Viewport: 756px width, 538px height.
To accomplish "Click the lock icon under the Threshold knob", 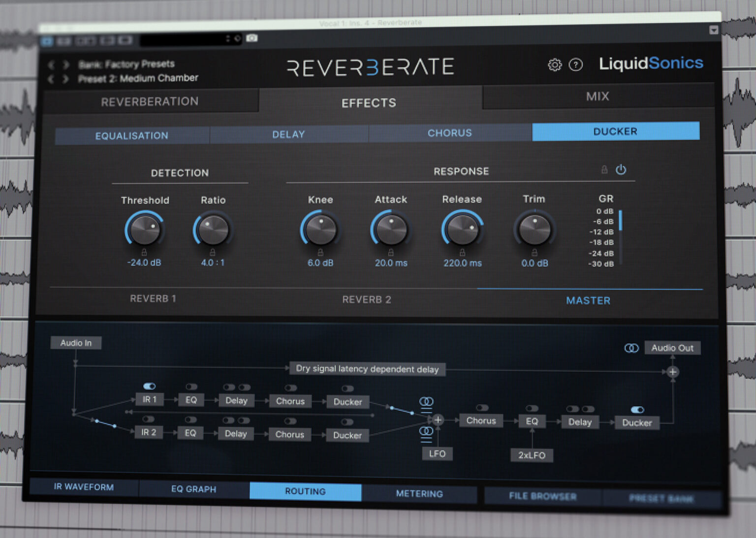I will point(144,252).
